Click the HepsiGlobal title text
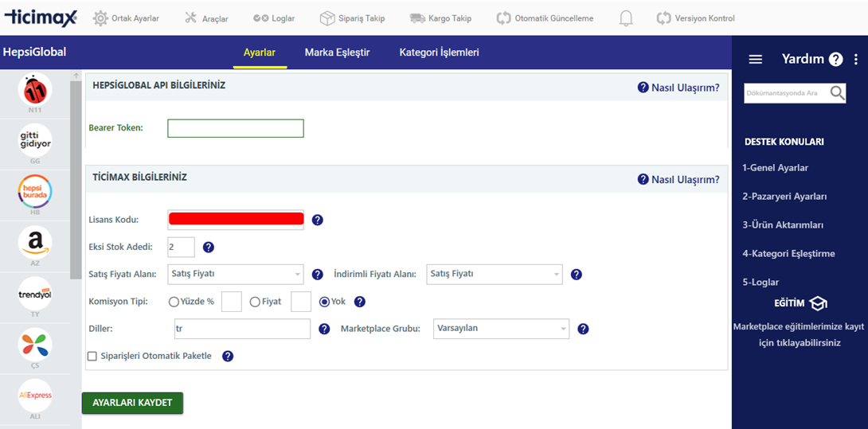 pos(34,52)
